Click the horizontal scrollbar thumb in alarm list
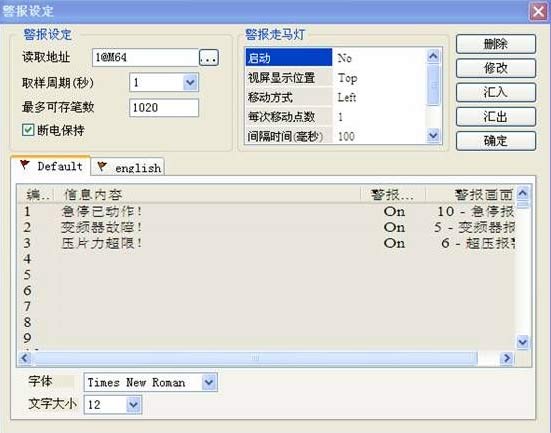 (254, 358)
